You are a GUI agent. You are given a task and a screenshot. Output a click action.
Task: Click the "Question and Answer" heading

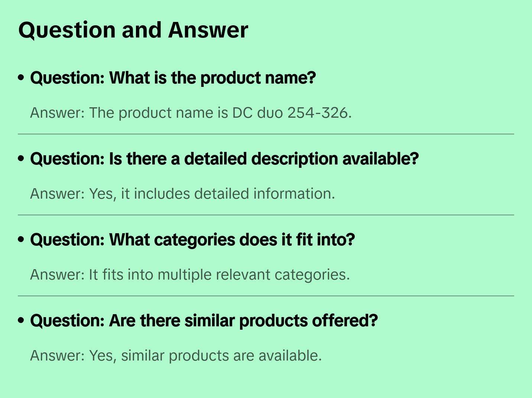coord(133,30)
